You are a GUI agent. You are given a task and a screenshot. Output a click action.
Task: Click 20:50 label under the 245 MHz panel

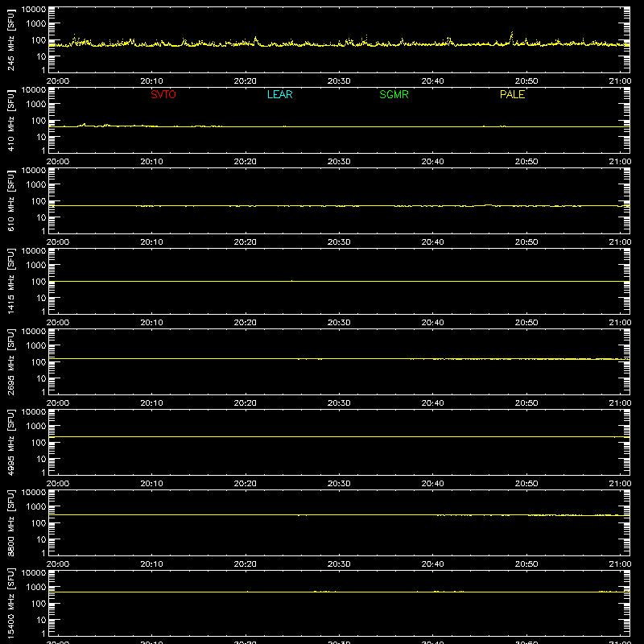click(x=526, y=81)
